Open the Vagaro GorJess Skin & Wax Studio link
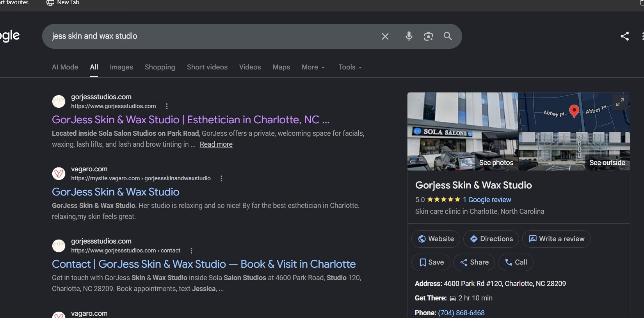 click(116, 192)
